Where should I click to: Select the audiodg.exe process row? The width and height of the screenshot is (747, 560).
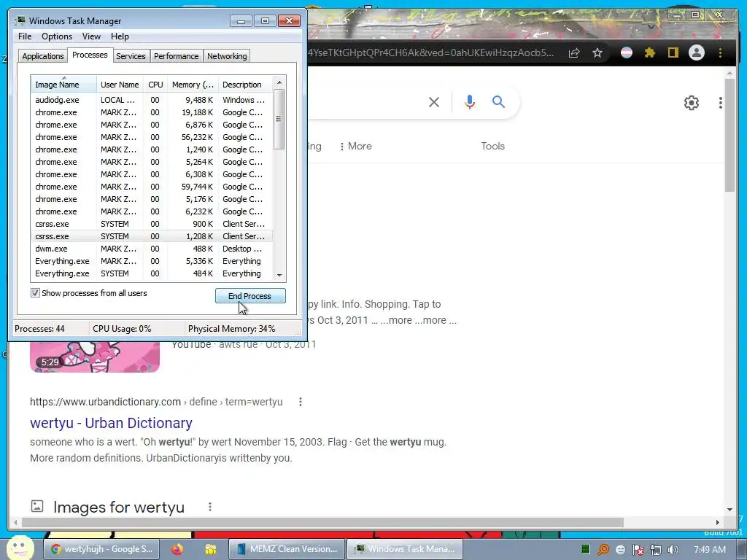coord(152,100)
